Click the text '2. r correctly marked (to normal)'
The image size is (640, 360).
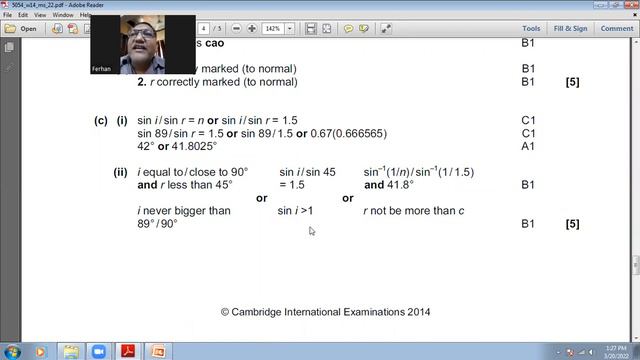218,82
